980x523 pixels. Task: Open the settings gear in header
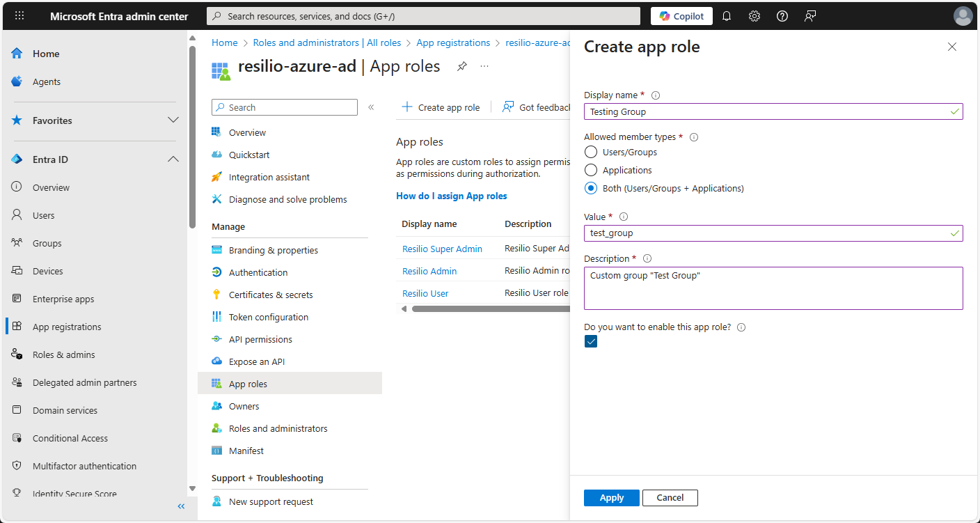point(754,16)
